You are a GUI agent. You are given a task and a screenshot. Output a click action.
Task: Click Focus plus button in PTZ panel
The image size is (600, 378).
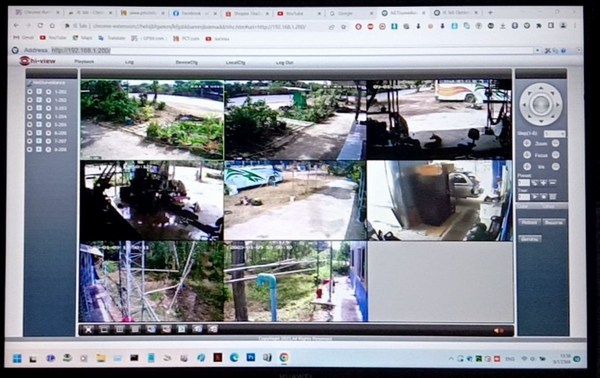pyautogui.click(x=527, y=155)
